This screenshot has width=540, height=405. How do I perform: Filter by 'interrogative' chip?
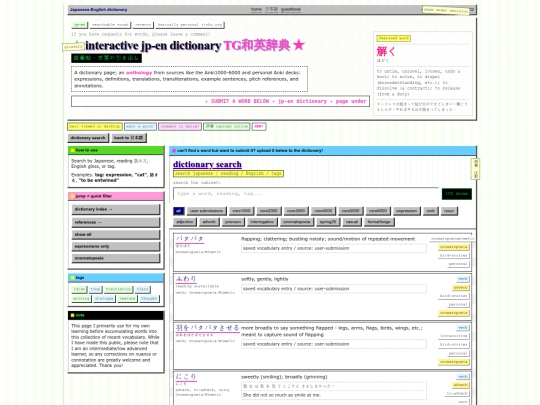[x=262, y=222]
